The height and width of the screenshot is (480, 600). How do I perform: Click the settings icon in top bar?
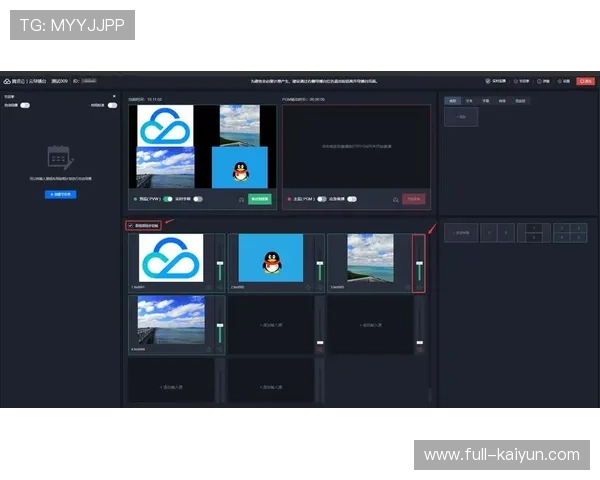click(559, 80)
